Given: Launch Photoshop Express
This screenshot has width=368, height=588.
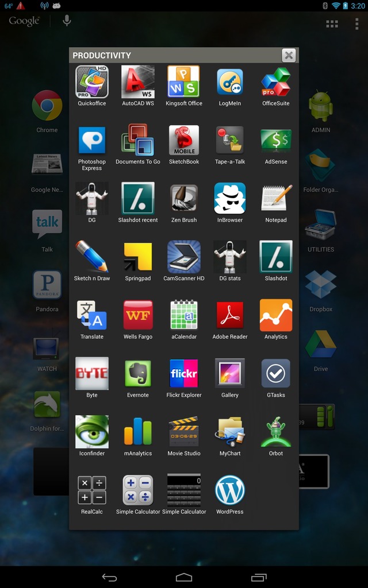Looking at the screenshot, I should [x=92, y=140].
